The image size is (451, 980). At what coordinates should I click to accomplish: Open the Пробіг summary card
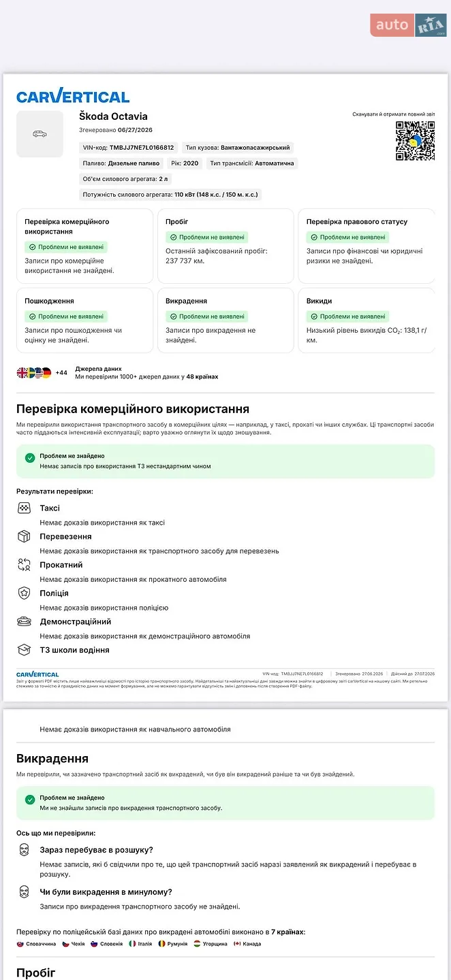(226, 246)
